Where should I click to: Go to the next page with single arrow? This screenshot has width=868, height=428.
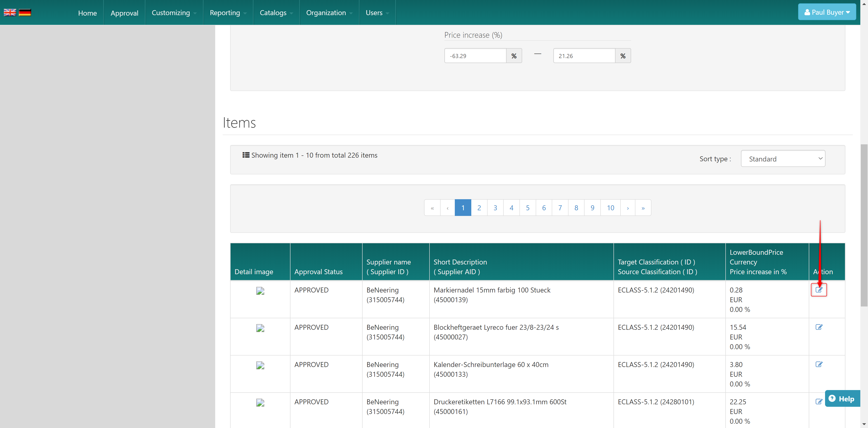(627, 208)
